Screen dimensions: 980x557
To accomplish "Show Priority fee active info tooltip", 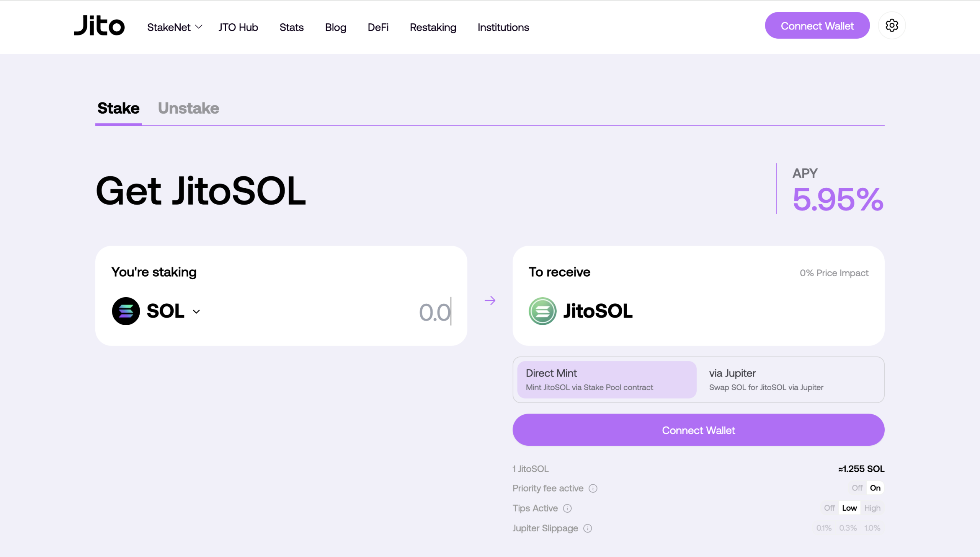I will tap(593, 489).
